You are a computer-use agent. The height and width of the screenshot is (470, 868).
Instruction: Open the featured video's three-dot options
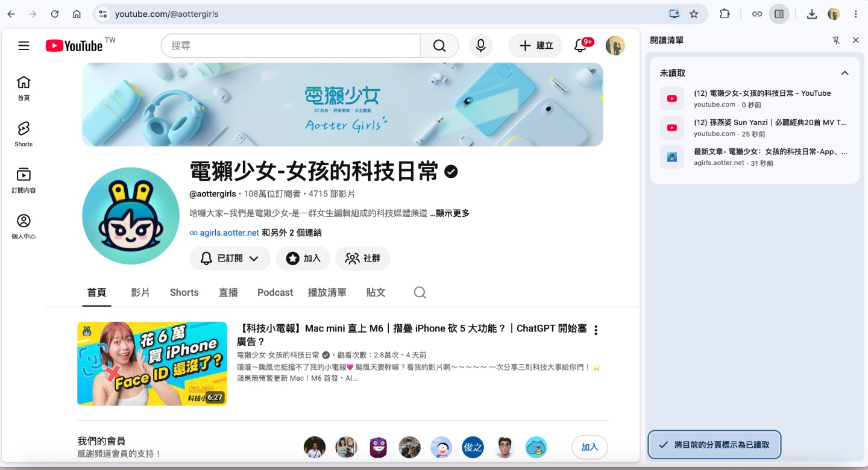[x=596, y=330]
